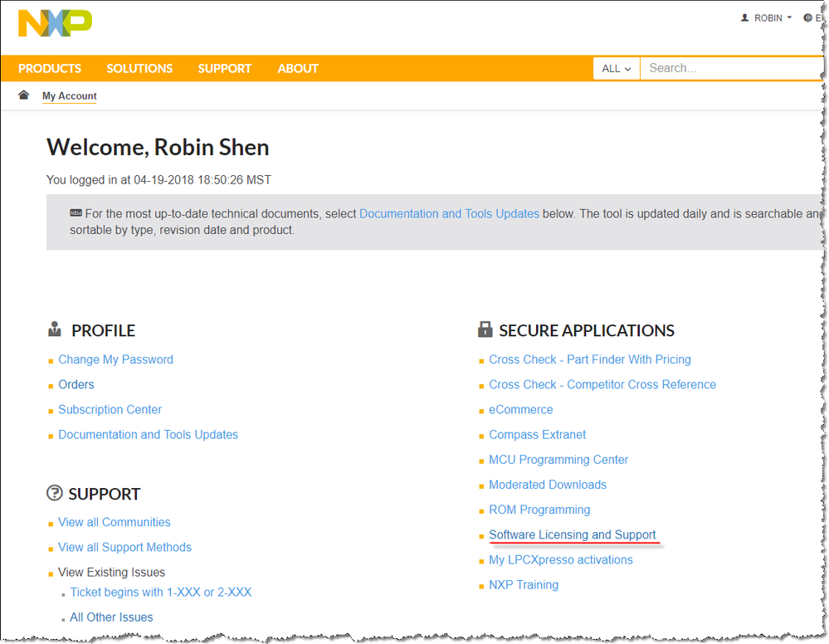
Task: Open Software Licensing and Support
Action: pos(572,535)
